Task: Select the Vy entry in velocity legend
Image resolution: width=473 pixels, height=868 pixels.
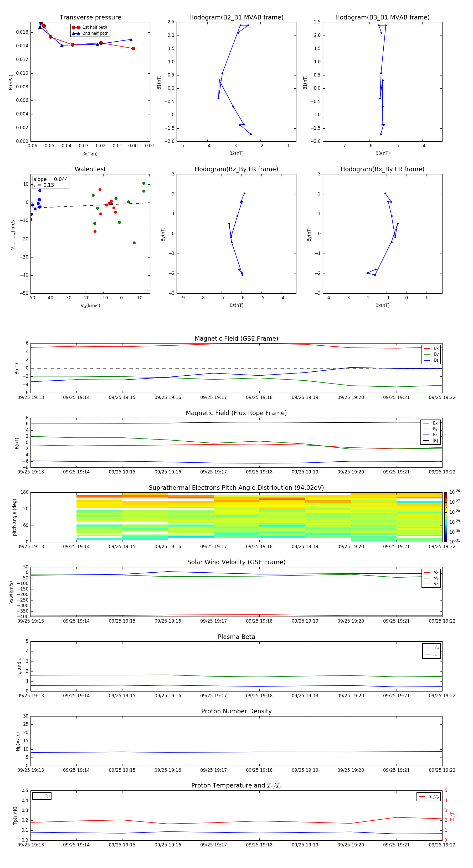Action: click(431, 578)
